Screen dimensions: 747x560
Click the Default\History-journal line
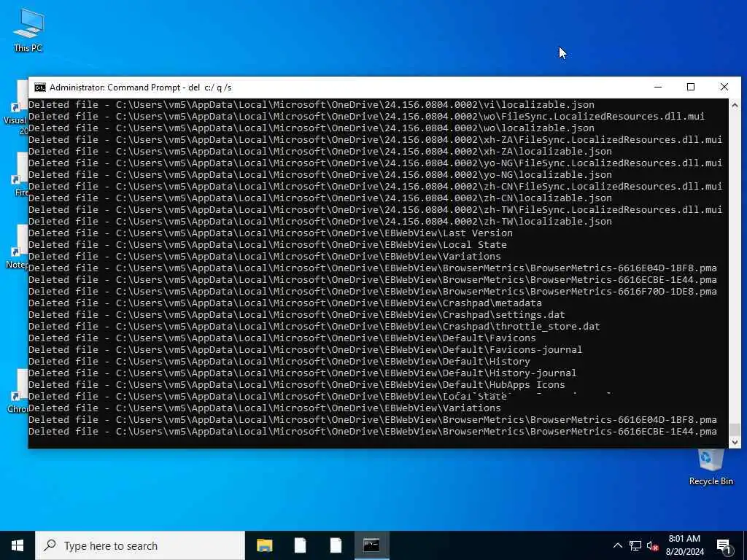click(303, 373)
